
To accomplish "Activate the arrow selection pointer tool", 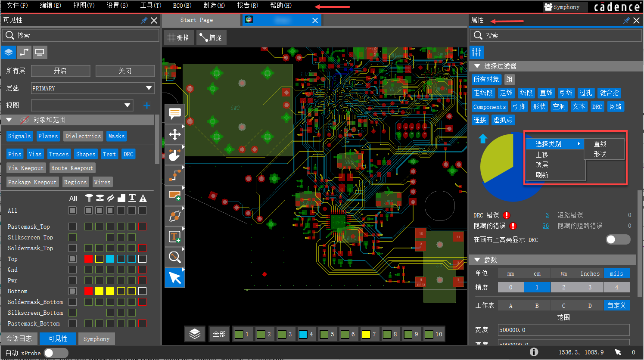I will [174, 278].
